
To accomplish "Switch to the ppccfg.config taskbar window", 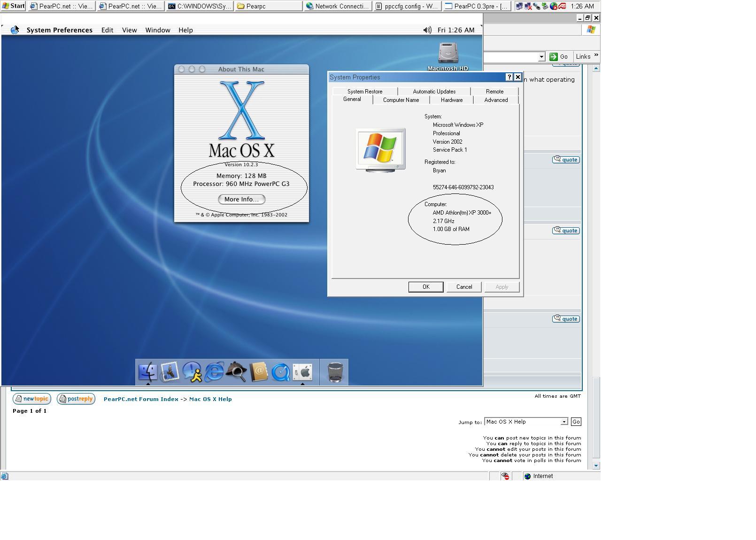I will point(407,6).
